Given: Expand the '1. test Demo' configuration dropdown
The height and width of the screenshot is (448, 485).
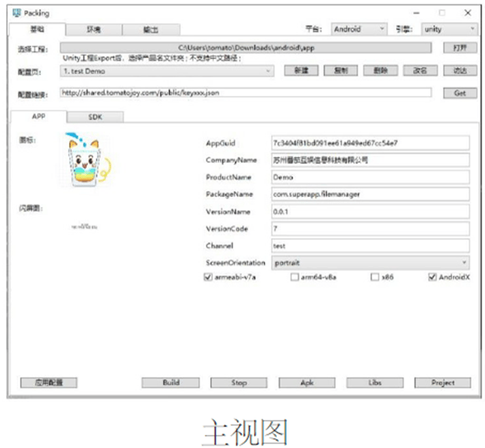Looking at the screenshot, I should click(x=167, y=70).
